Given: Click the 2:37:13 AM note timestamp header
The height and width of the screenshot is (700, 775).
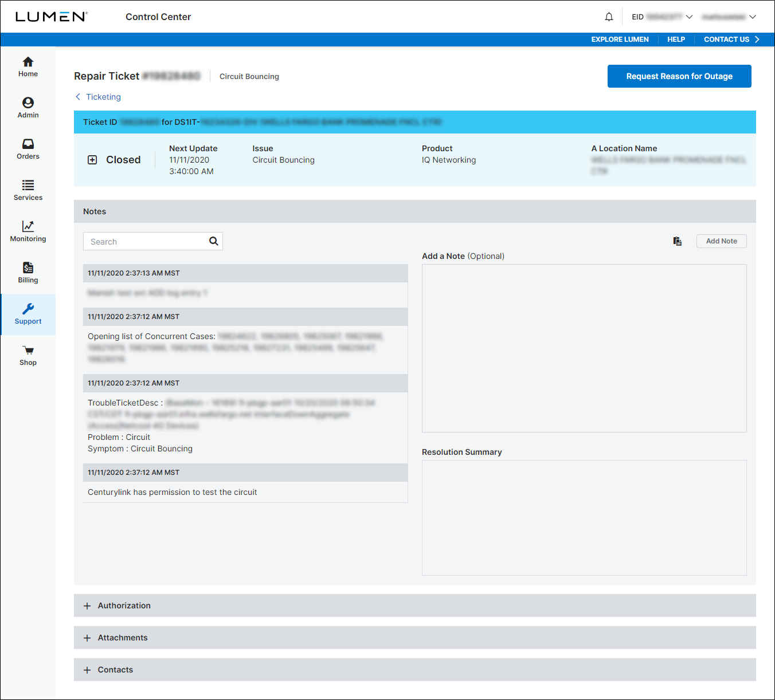Looking at the screenshot, I should 245,273.
